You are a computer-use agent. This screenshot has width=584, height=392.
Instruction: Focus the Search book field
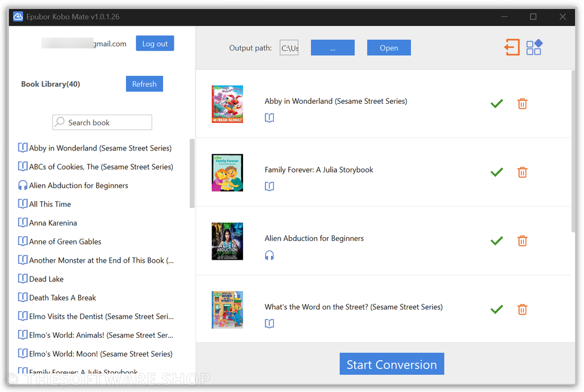(102, 122)
